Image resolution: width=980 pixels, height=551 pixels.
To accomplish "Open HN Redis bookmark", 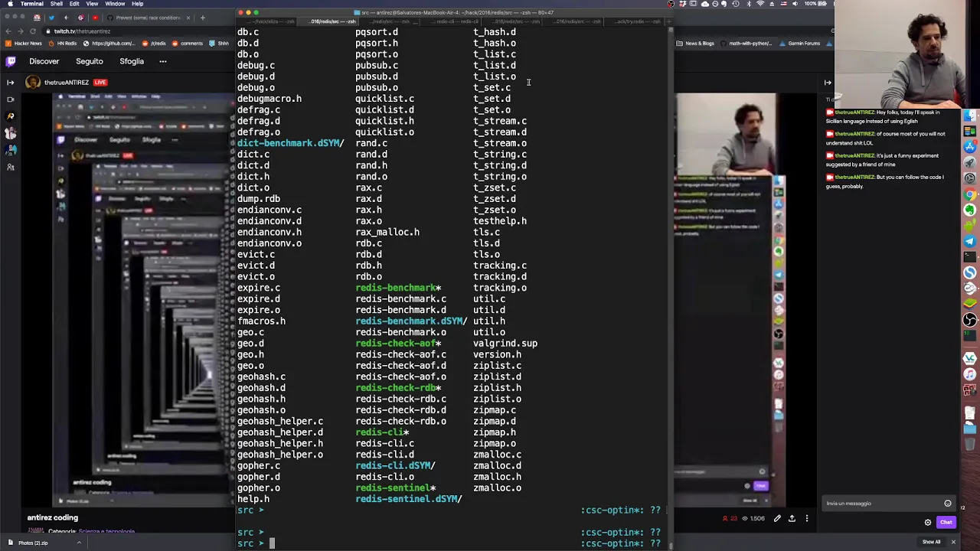I will click(x=63, y=44).
